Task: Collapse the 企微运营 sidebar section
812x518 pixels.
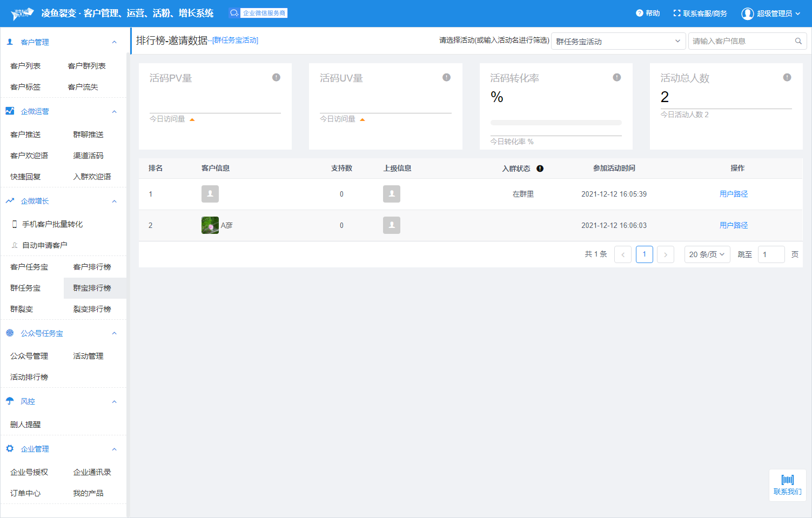Action: tap(114, 111)
